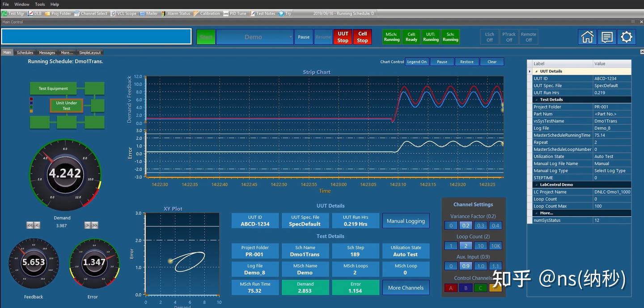Open the Mailer tool

click(x=149, y=13)
